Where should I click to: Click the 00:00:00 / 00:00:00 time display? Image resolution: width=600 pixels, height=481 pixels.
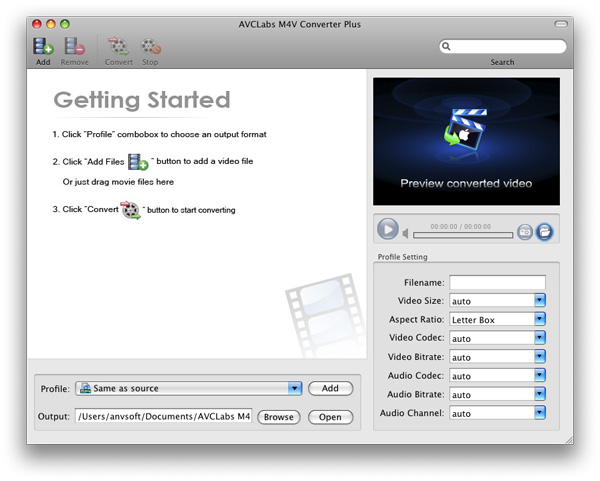[x=461, y=227]
